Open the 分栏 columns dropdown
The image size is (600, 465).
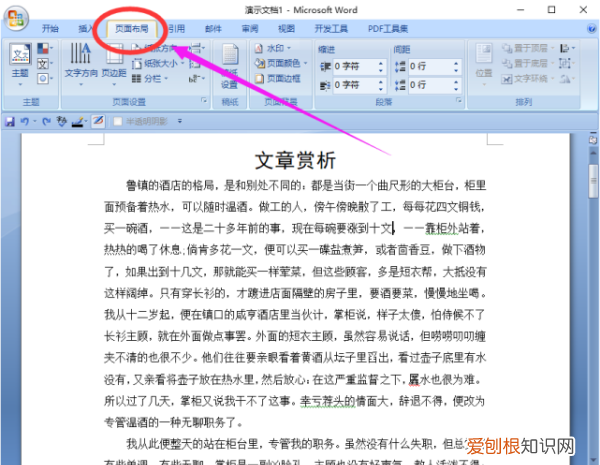[x=150, y=78]
